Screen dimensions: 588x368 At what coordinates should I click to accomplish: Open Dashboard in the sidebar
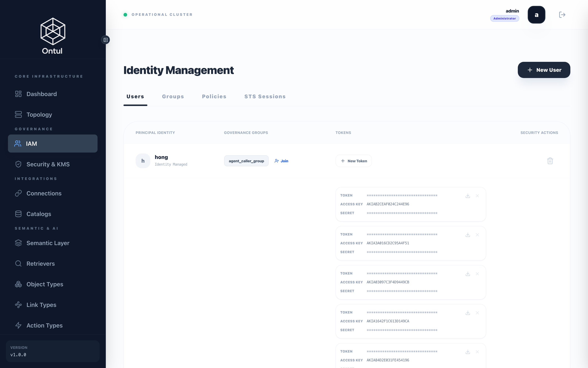[x=53, y=94]
